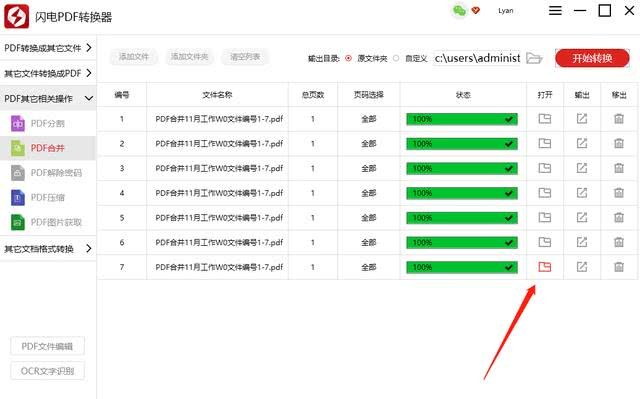Click the output icon for row 1
640x399 pixels.
pos(582,119)
